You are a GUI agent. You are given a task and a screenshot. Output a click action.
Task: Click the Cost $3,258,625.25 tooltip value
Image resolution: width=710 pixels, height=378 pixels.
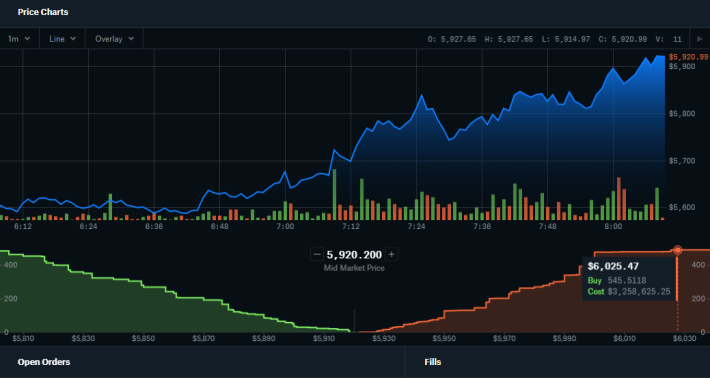point(629,292)
